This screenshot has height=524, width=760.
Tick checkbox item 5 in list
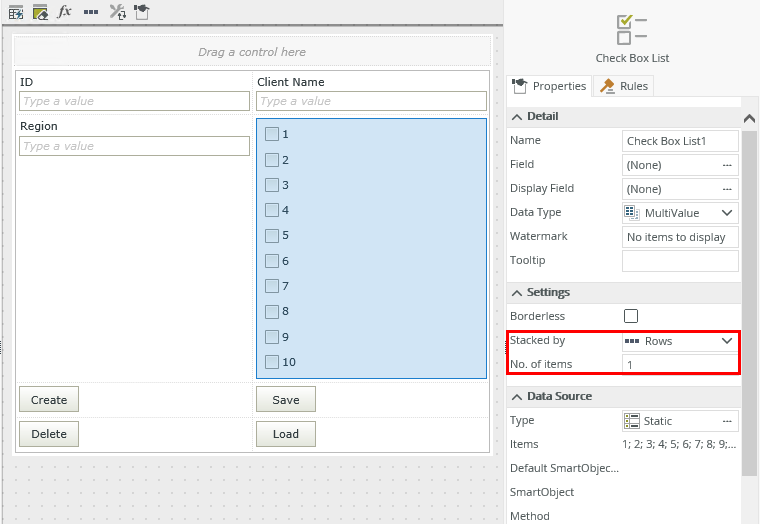coord(272,236)
